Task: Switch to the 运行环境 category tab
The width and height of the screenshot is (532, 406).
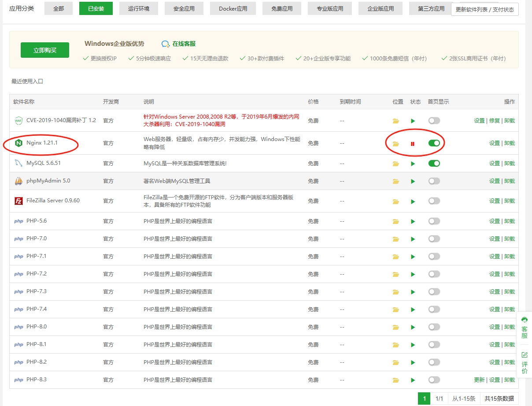Action: 139,8
